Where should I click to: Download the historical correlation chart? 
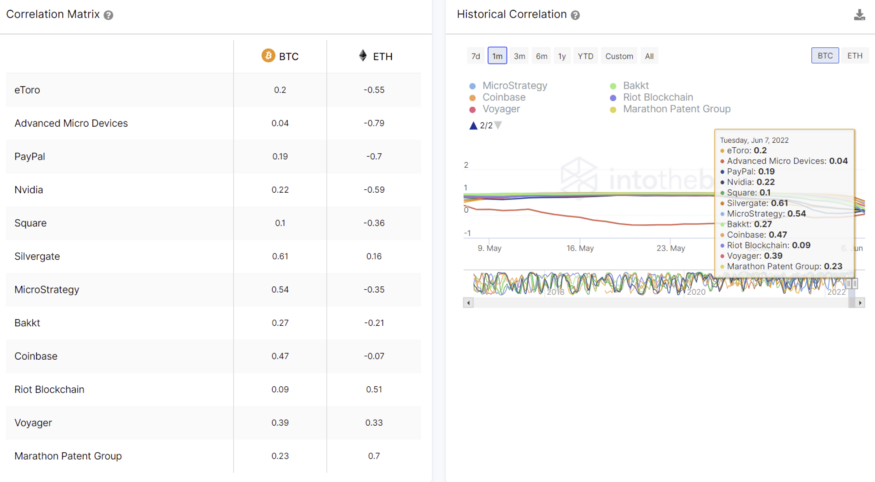coord(859,15)
